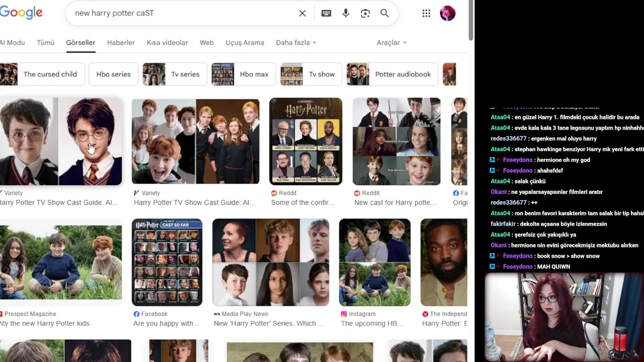Switch to Tümü tab
Viewport: 644px width, 362px height.
(x=45, y=43)
